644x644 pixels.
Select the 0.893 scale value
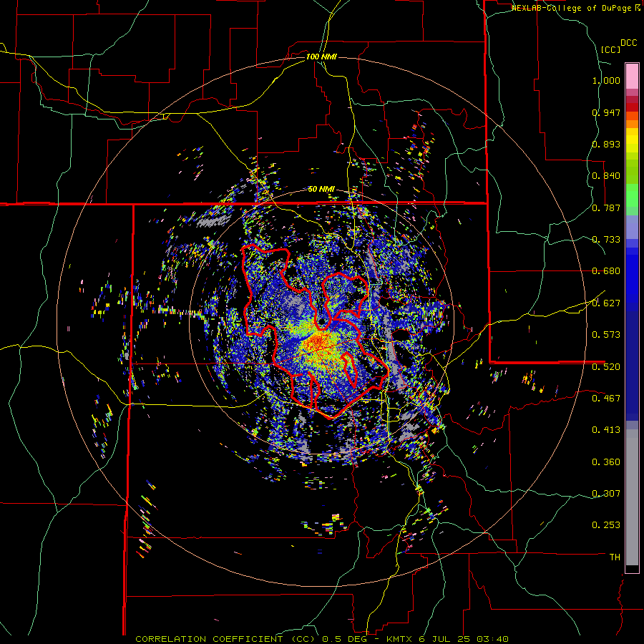[606, 144]
